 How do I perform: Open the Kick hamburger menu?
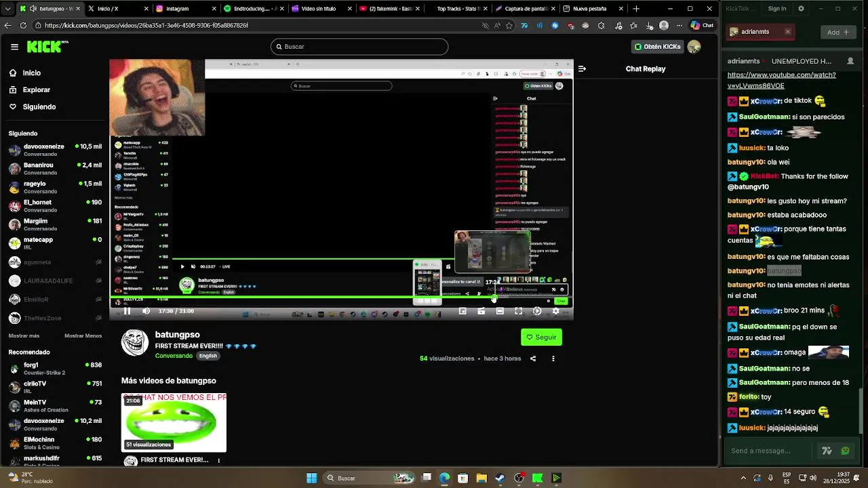click(x=14, y=47)
